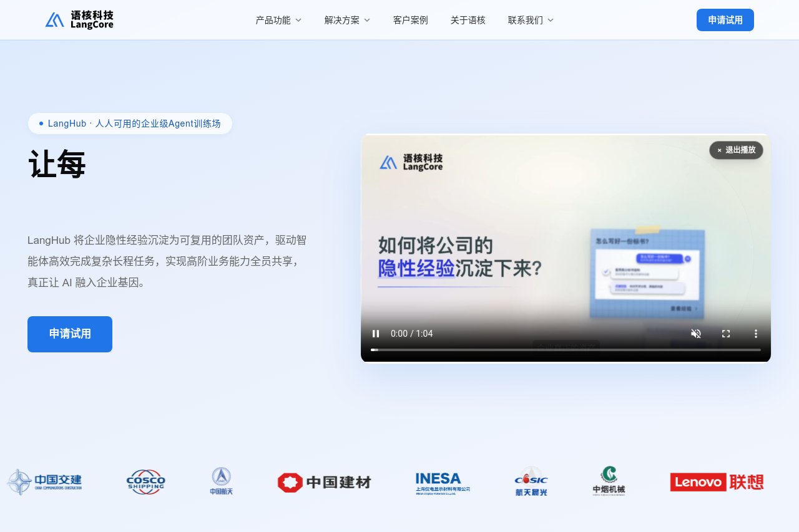Click the large 申请试用 hero button
Image resolution: width=799 pixels, height=532 pixels.
coord(70,334)
